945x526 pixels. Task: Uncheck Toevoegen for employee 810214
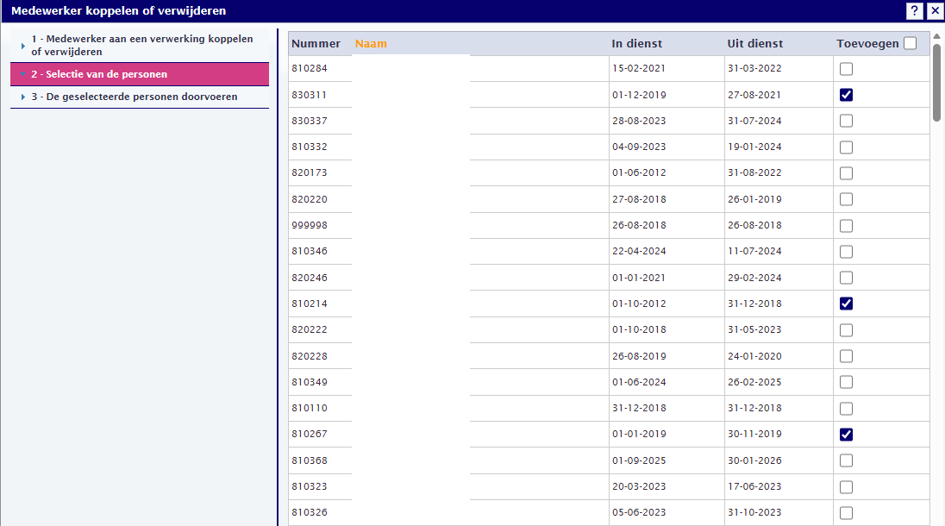pyautogui.click(x=846, y=304)
